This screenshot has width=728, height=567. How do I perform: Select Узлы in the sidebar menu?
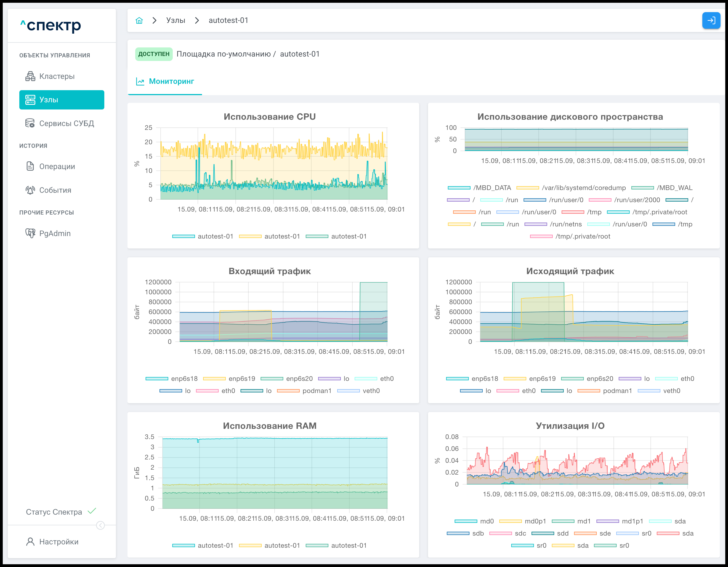tap(62, 100)
